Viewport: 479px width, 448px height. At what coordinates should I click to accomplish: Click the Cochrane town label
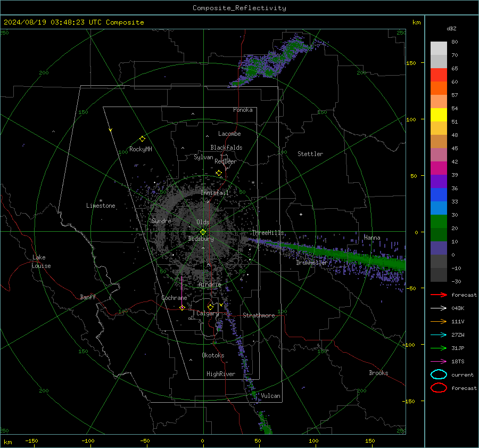[x=174, y=298]
